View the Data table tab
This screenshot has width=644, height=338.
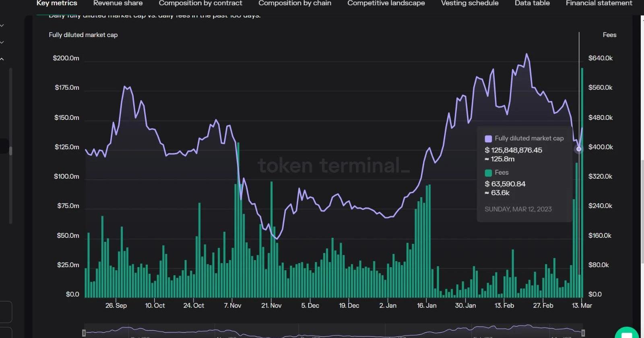pos(532,3)
